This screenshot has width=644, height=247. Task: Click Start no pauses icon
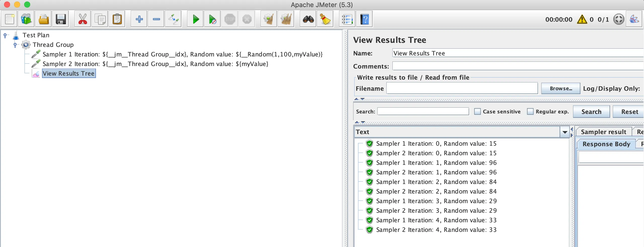pos(213,19)
